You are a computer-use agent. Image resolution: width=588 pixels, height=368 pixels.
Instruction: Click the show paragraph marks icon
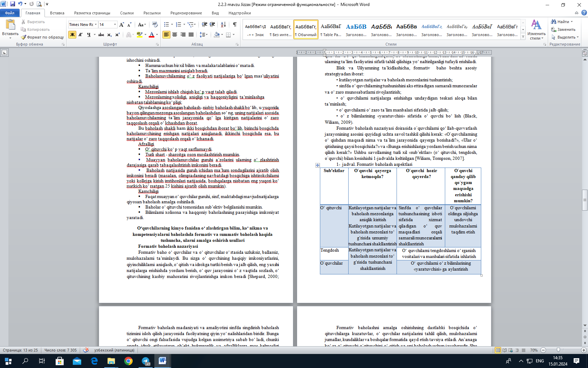coord(234,25)
